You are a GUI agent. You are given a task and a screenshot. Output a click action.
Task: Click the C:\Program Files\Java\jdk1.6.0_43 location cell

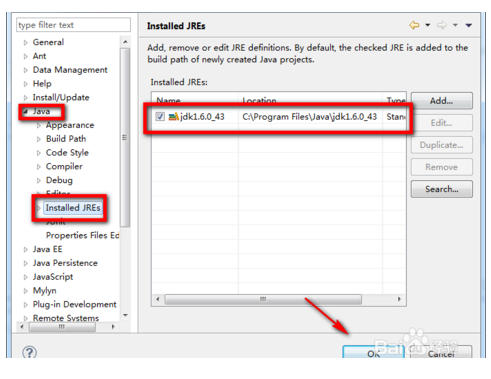[310, 117]
